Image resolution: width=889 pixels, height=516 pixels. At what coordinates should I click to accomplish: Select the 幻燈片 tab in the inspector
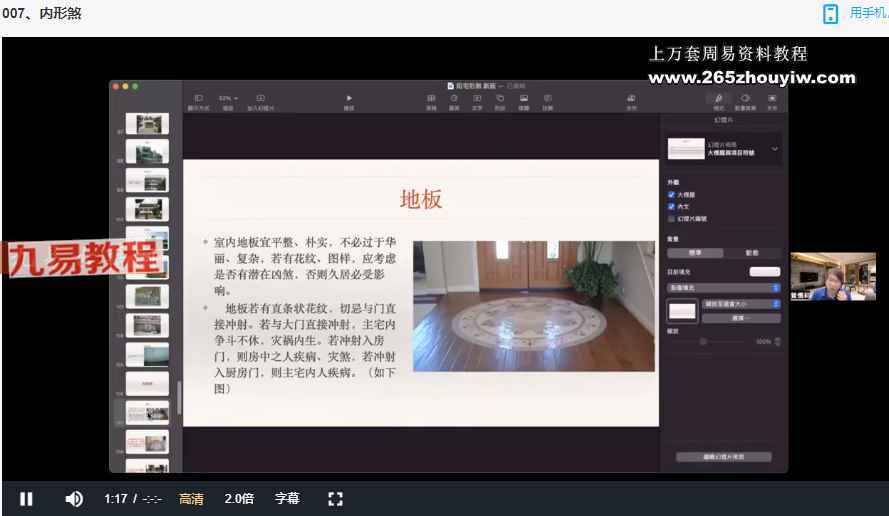click(723, 120)
